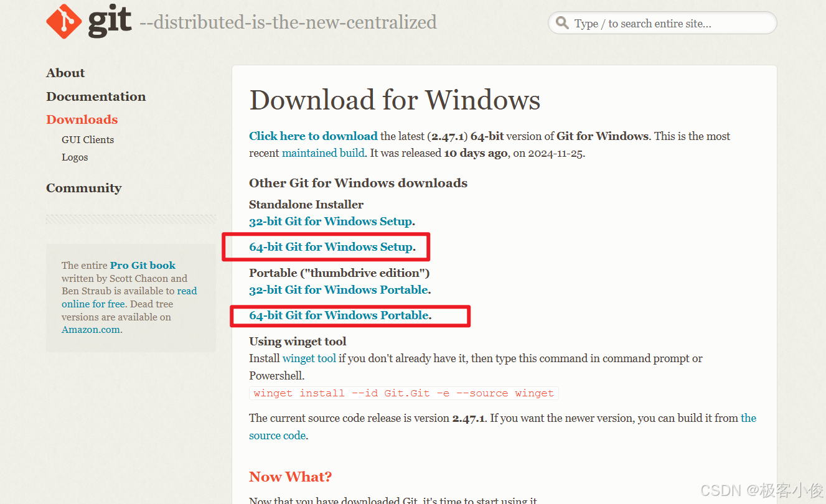Download 32-bit Git for Windows Portable

tap(339, 289)
